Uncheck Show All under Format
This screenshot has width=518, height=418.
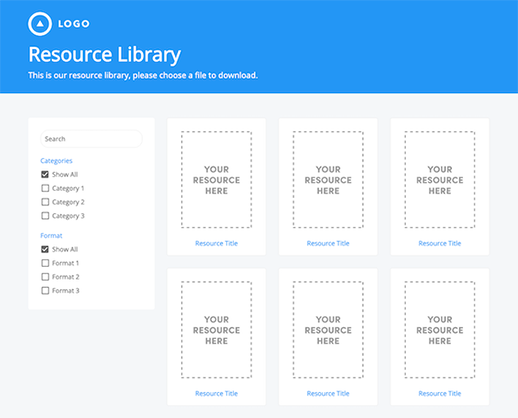pos(45,249)
